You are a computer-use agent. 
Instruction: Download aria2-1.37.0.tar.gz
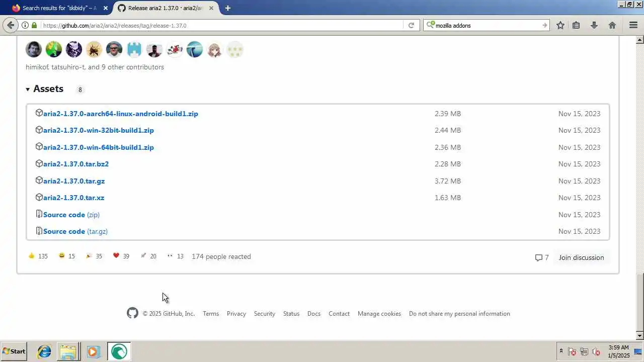coord(74,181)
